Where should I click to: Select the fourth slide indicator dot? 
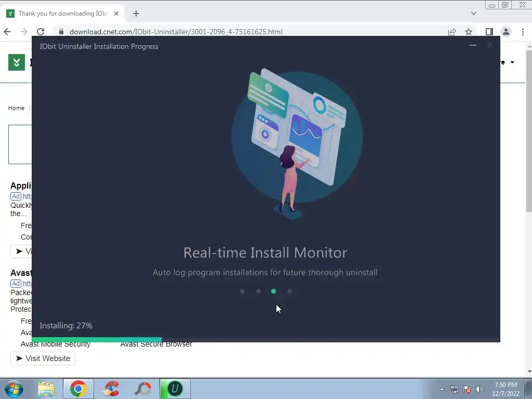coord(290,291)
